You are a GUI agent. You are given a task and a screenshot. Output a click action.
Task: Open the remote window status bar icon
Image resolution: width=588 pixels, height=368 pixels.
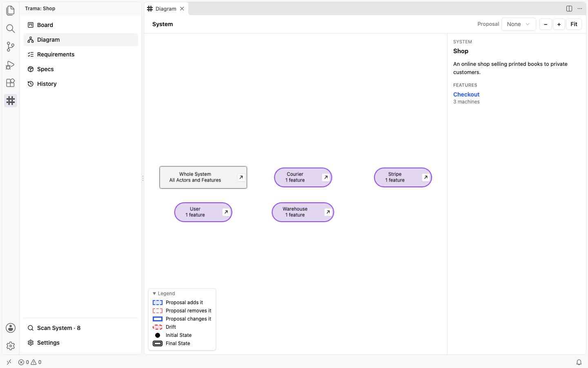tap(9, 362)
